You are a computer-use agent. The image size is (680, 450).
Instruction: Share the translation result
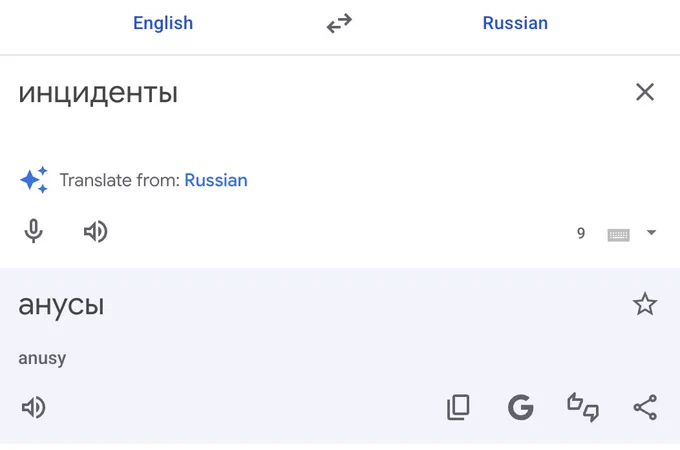click(x=645, y=407)
